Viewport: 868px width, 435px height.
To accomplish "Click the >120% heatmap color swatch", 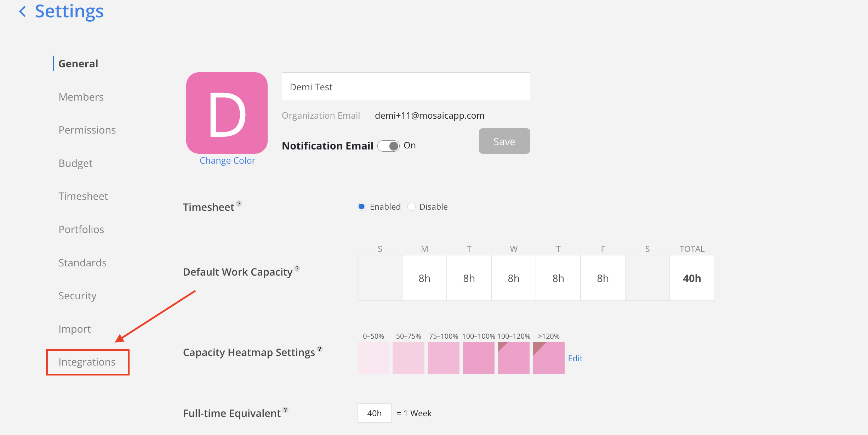I will pyautogui.click(x=548, y=358).
